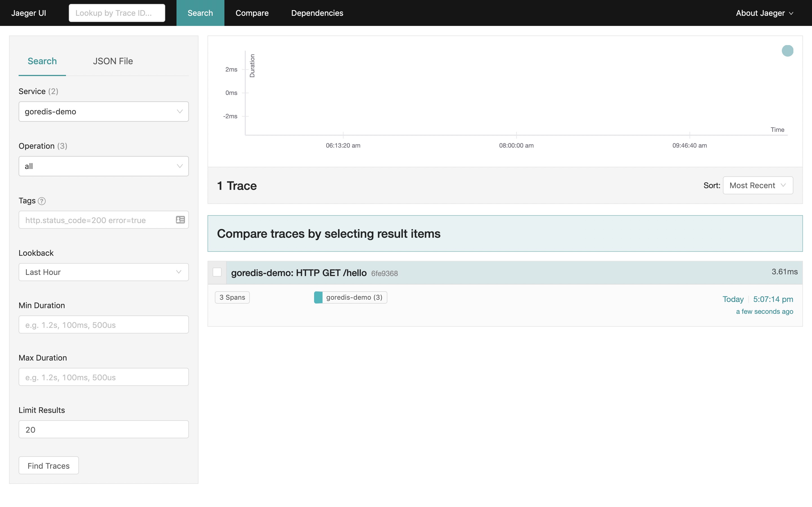Viewport: 812px width, 507px height.
Task: Open the Service dropdown showing goredis-demo
Action: coord(103,112)
